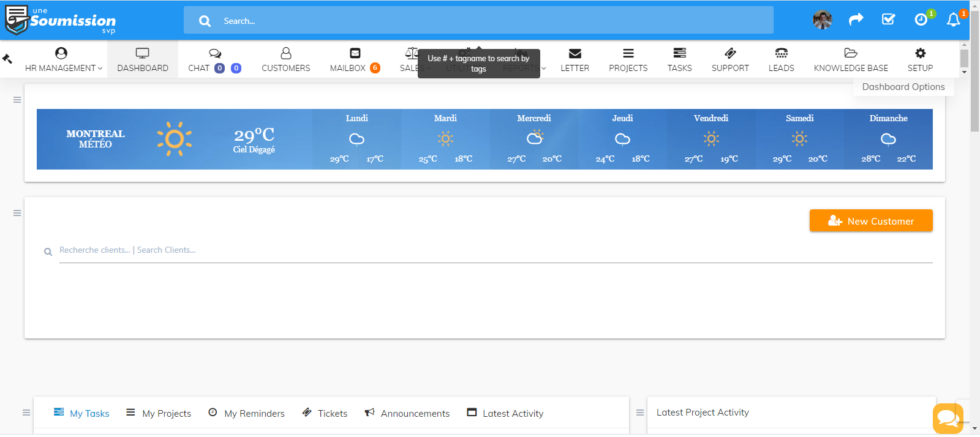This screenshot has width=980, height=437.
Task: Click the New Customer button
Action: pyautogui.click(x=870, y=221)
